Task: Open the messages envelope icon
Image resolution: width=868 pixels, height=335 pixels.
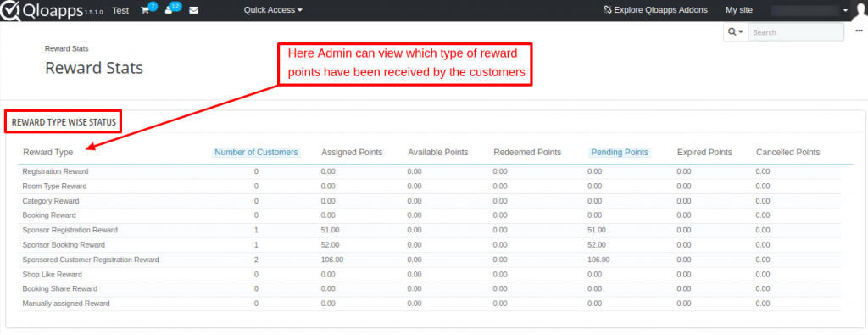Action: 193,10
